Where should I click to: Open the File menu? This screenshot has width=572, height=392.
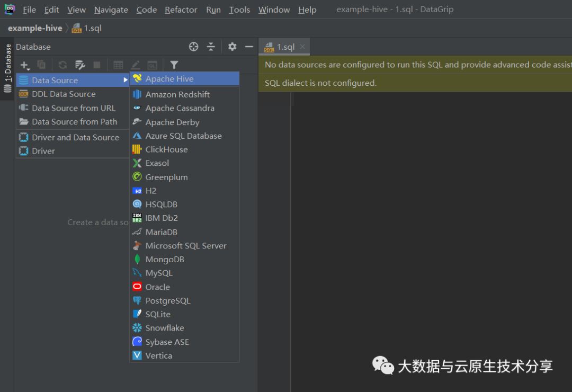(x=29, y=10)
